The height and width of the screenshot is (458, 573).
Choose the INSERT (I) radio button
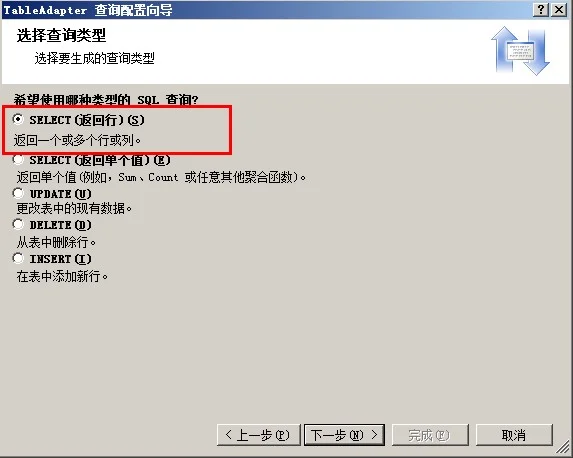pyautogui.click(x=18, y=258)
